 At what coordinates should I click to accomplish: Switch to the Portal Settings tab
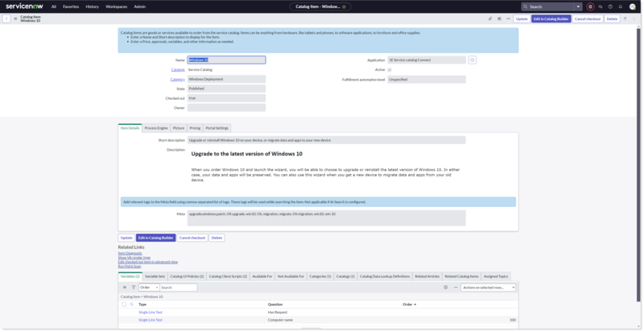(x=217, y=128)
